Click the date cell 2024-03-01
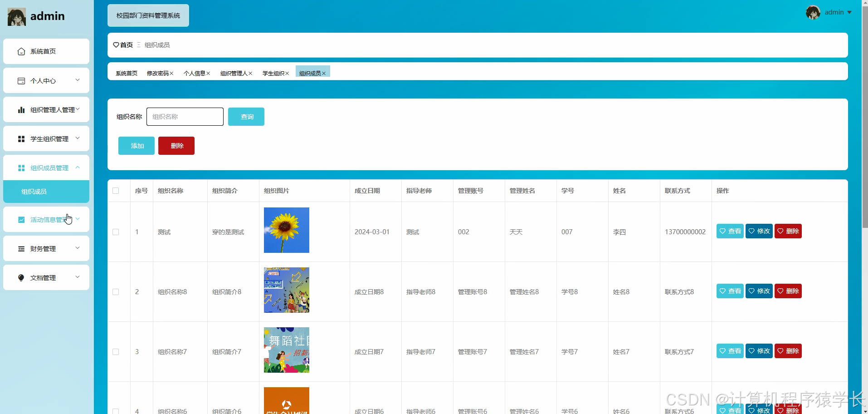This screenshot has width=868, height=414. 372,232
